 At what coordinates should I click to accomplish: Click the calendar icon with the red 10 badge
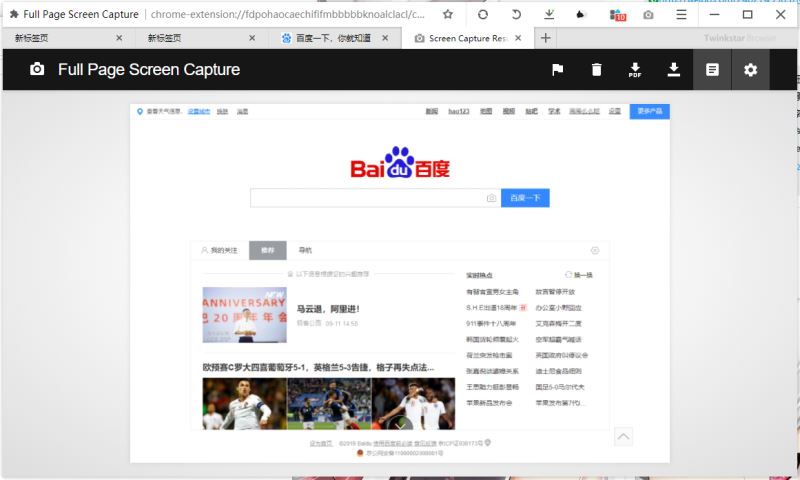point(618,15)
